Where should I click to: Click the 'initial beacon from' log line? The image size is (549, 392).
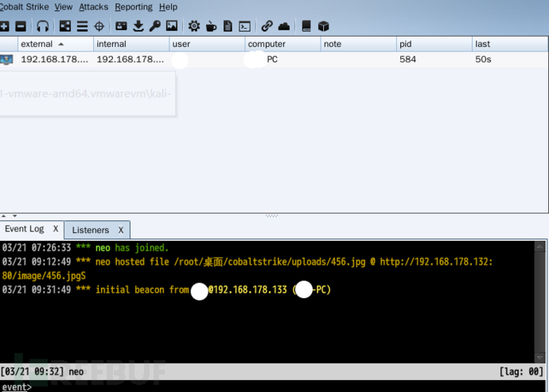(166, 289)
